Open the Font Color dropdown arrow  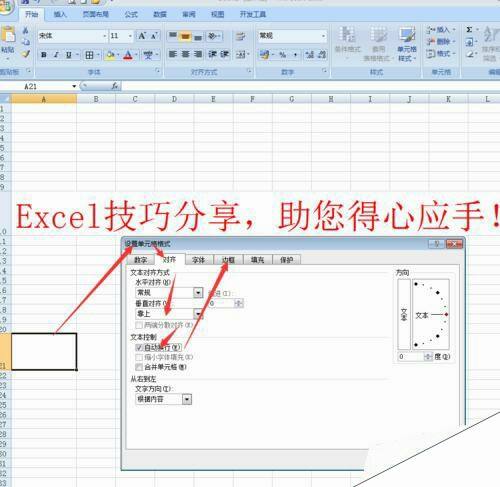tap(136, 55)
